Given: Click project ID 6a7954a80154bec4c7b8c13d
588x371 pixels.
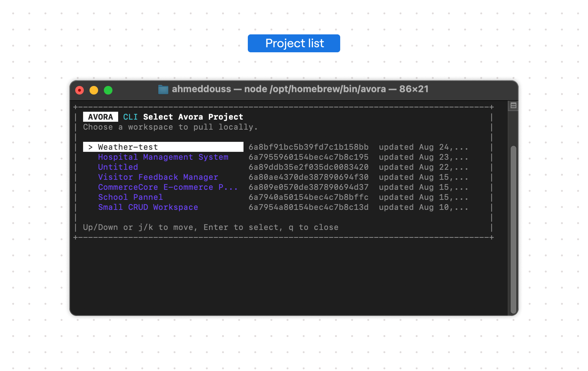Looking at the screenshot, I should [x=309, y=207].
